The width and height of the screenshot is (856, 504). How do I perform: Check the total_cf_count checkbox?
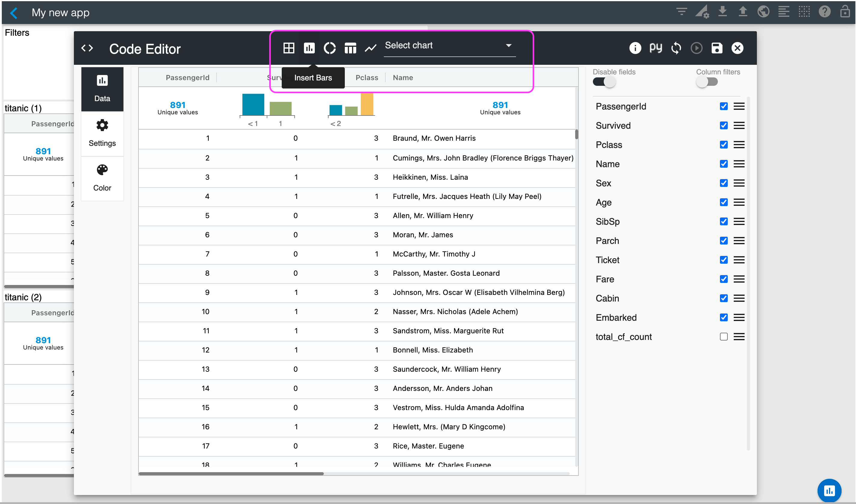click(724, 337)
